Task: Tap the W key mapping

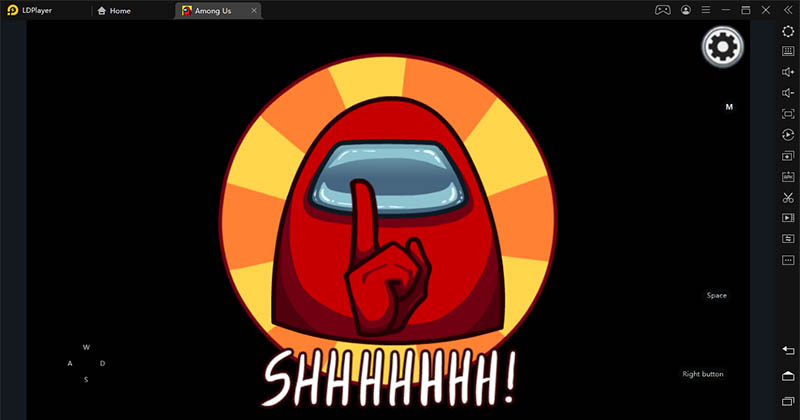Action: [x=86, y=347]
